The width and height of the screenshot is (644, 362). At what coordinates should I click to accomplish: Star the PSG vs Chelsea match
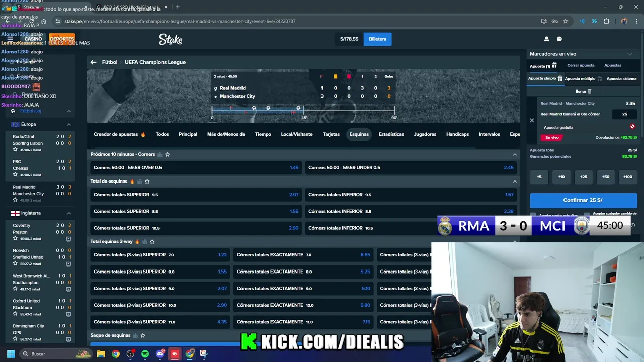pyautogui.click(x=16, y=175)
